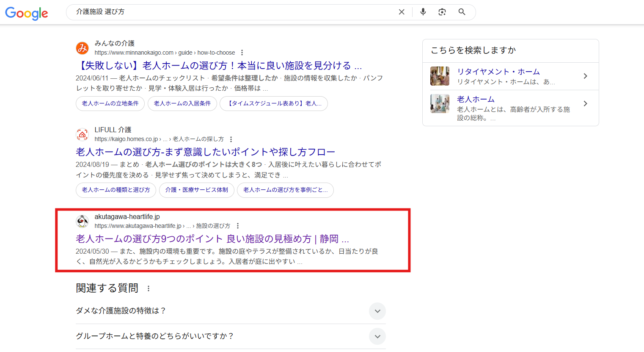Screen dimensions: 644x352
Task: Click the みんなの介護 site name
Action: click(x=115, y=44)
